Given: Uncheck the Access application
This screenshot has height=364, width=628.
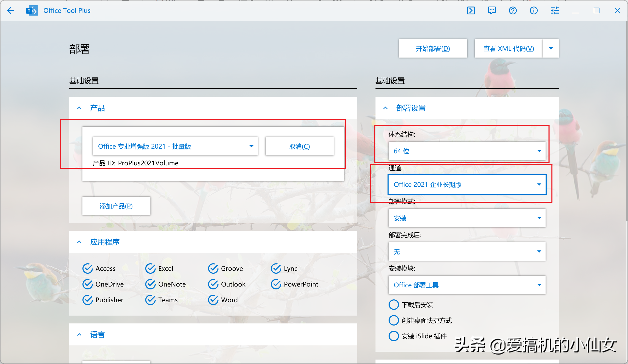Looking at the screenshot, I should [x=99, y=268].
